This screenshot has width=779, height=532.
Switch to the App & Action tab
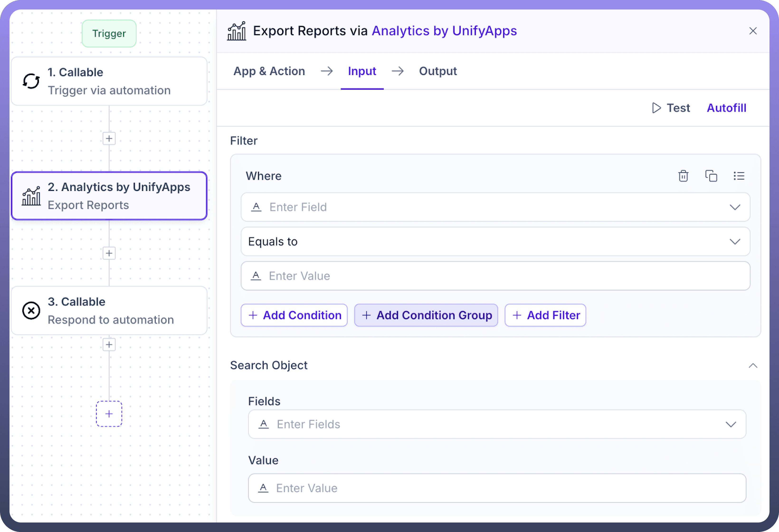[x=269, y=71]
